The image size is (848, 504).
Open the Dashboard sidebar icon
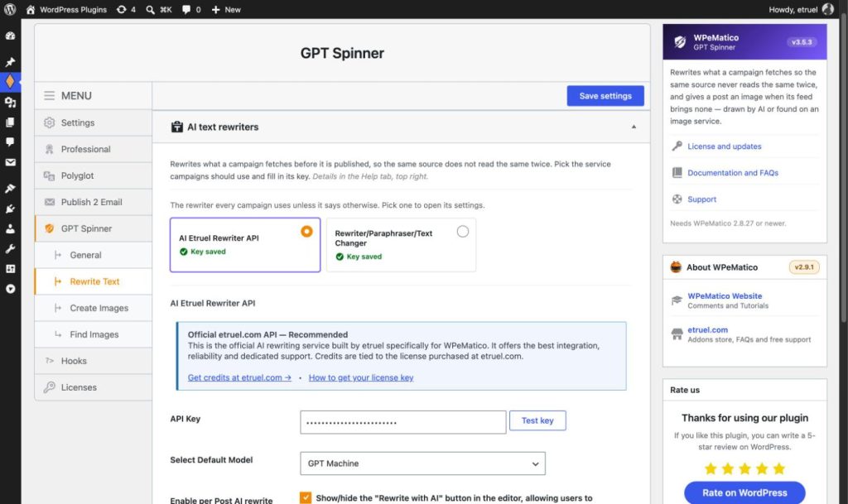(10, 36)
